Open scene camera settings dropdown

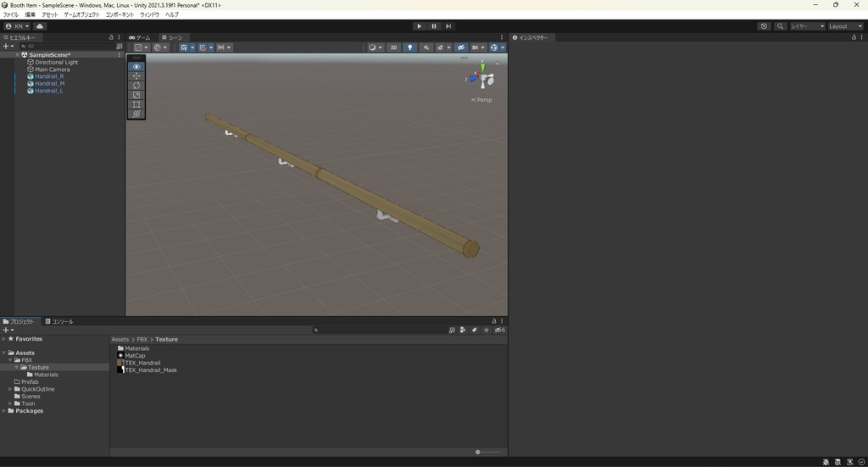point(478,47)
